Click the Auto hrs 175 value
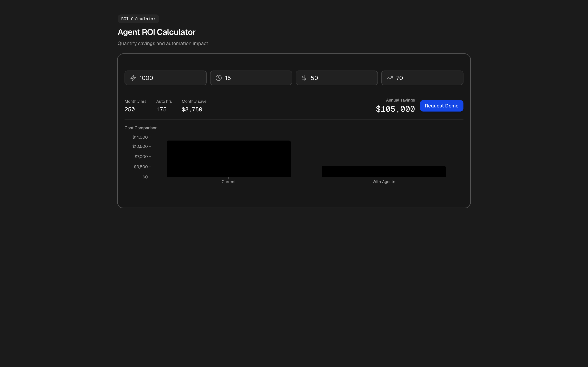588x367 pixels. (x=161, y=109)
